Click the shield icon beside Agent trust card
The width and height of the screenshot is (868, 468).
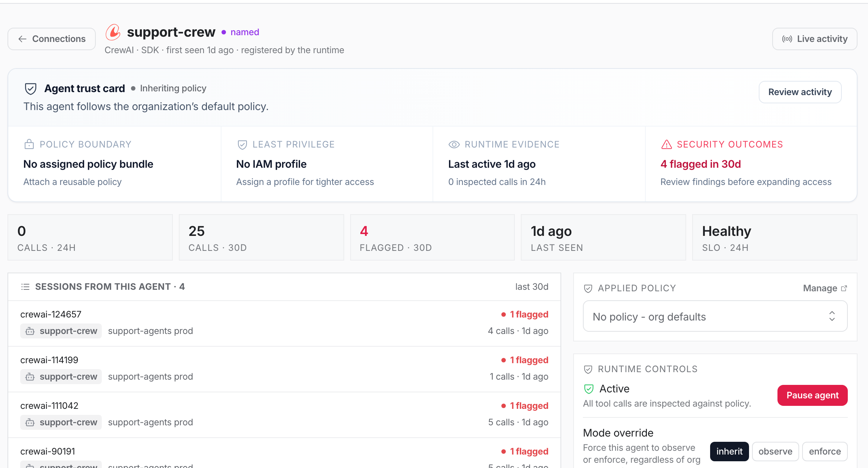pos(31,89)
